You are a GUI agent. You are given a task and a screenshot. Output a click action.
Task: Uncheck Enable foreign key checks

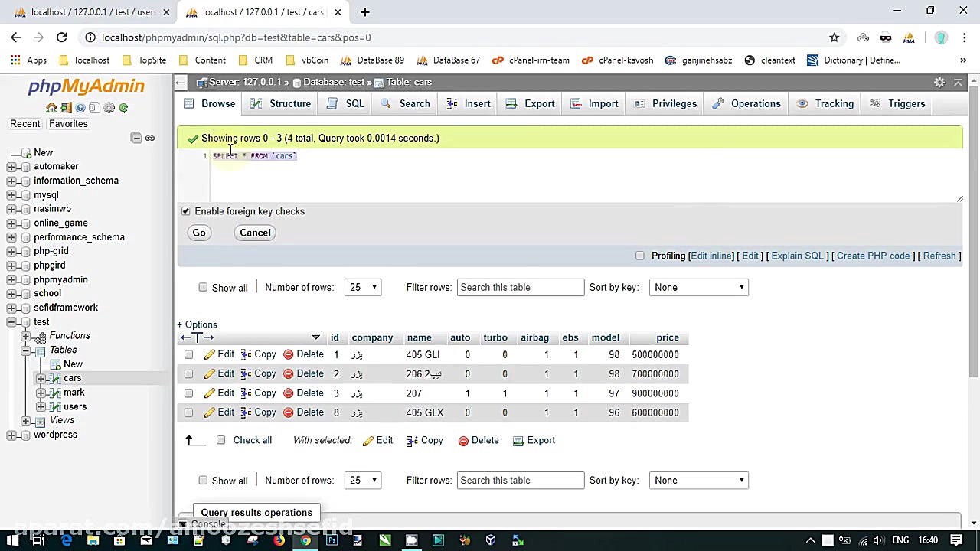point(185,211)
